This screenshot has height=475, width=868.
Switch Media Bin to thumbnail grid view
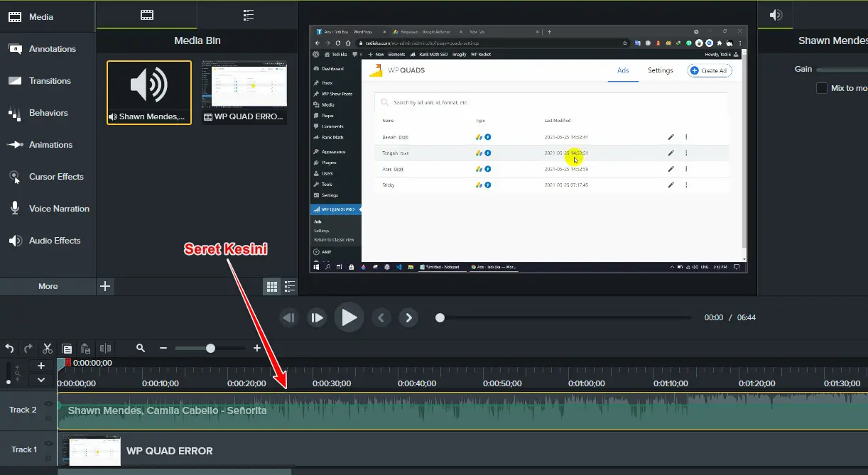pyautogui.click(x=272, y=287)
